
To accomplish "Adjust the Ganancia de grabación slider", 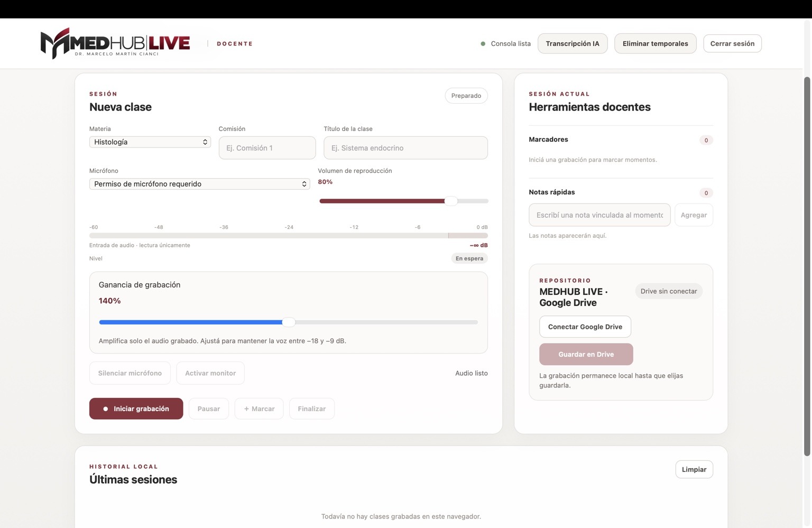I will pyautogui.click(x=288, y=322).
